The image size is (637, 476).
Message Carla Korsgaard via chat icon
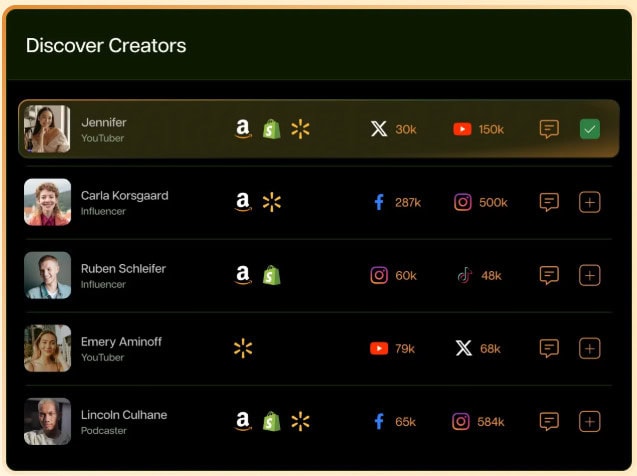pyautogui.click(x=549, y=202)
